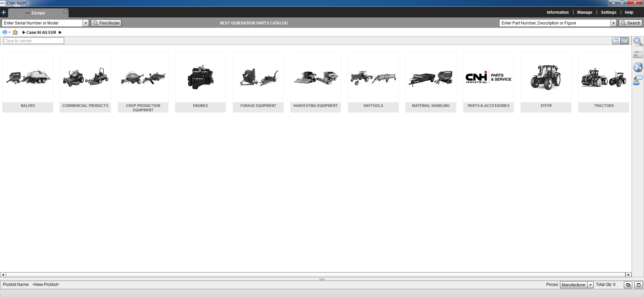The image size is (644, 297).
Task: Switch to list view toggle
Action: click(x=616, y=41)
